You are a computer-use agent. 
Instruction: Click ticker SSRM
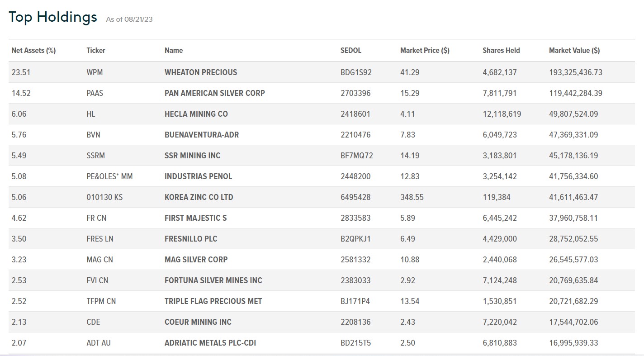pos(96,156)
